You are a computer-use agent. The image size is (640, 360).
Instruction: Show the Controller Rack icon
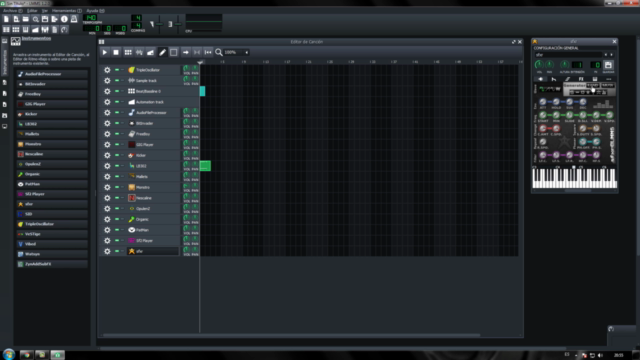(x=64, y=29)
